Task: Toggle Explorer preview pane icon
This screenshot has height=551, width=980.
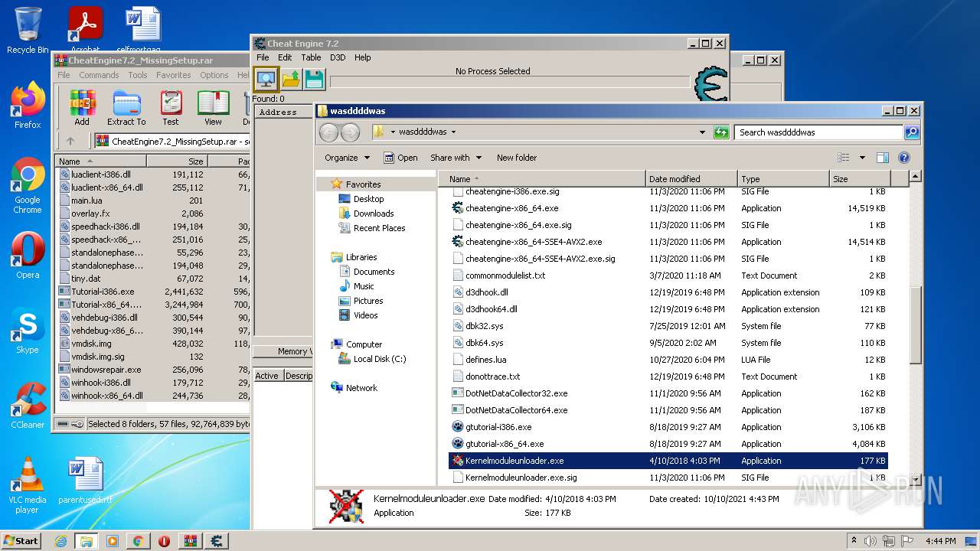Action: (882, 158)
